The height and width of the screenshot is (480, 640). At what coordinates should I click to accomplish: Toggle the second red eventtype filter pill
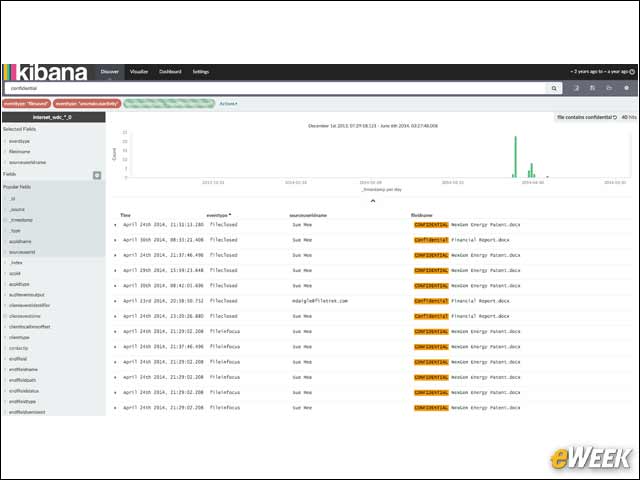[87, 104]
